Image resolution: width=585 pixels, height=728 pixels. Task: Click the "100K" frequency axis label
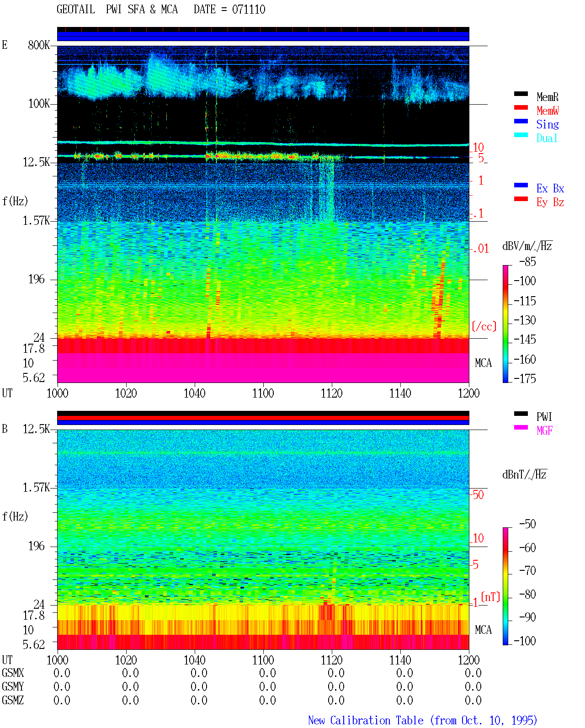[x=39, y=104]
